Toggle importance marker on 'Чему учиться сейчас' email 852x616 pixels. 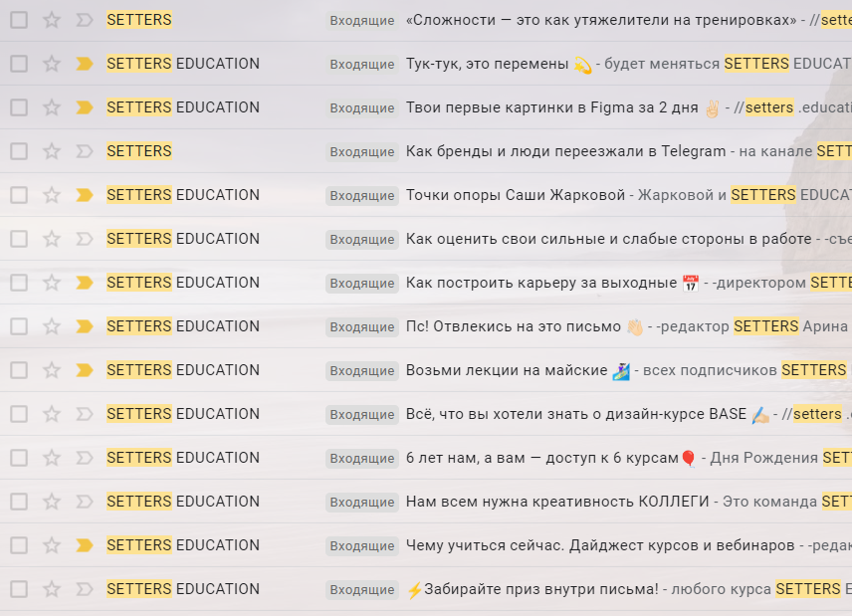(85, 545)
